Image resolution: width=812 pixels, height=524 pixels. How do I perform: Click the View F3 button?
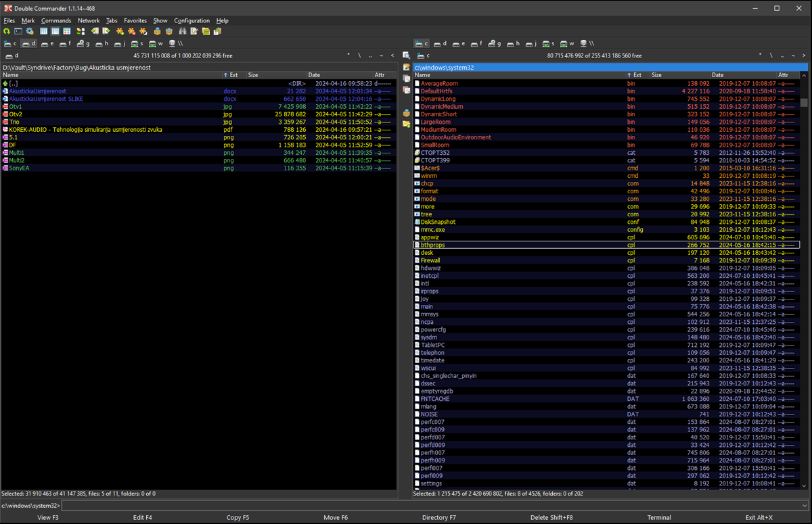point(48,517)
